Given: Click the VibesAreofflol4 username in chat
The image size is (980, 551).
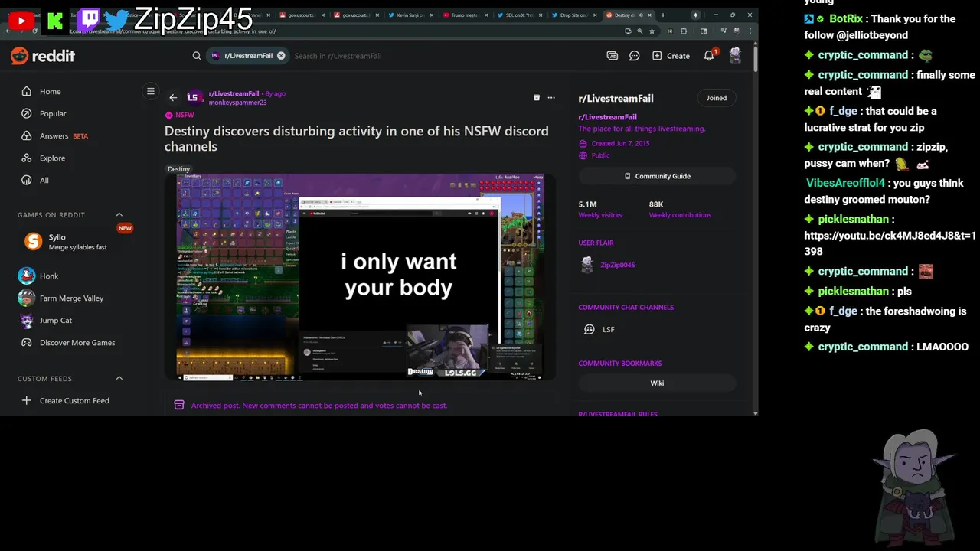Looking at the screenshot, I should coord(845,183).
